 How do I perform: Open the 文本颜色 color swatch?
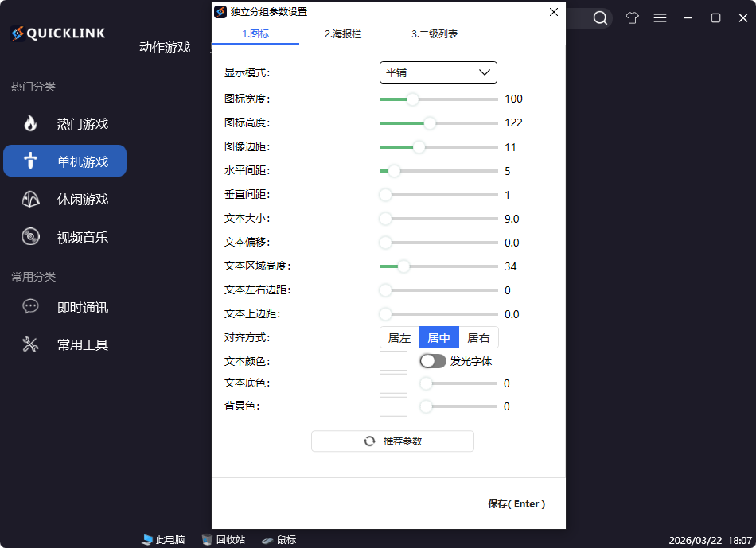click(393, 360)
